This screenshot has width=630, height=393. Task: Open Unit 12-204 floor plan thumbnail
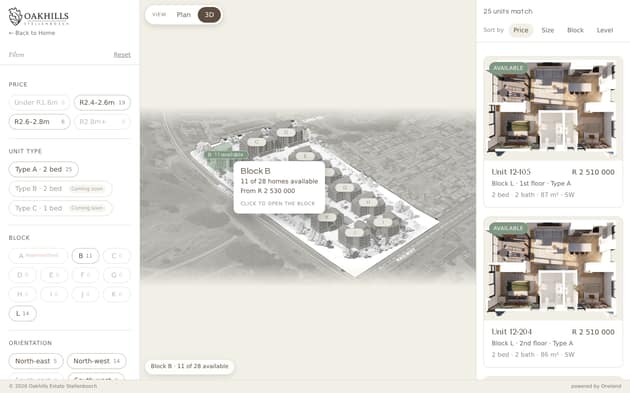point(553,268)
